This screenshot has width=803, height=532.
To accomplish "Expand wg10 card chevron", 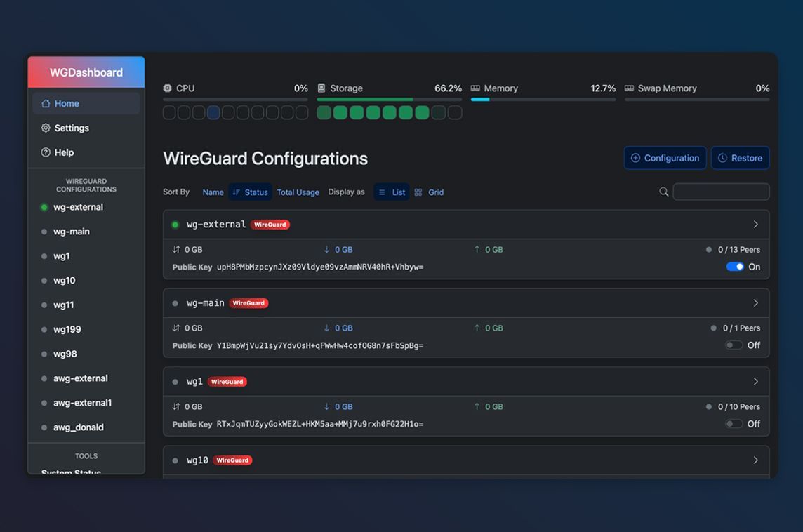I will tap(755, 460).
